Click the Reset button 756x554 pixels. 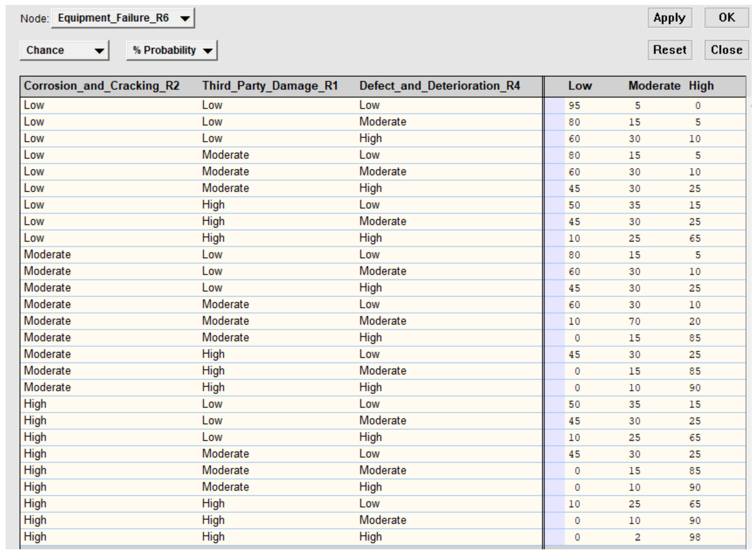pos(669,50)
